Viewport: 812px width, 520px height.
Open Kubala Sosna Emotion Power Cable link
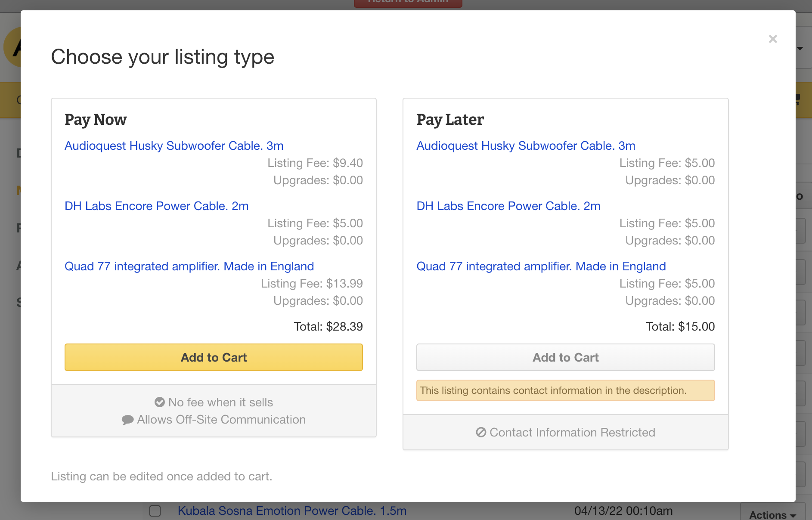[292, 511]
